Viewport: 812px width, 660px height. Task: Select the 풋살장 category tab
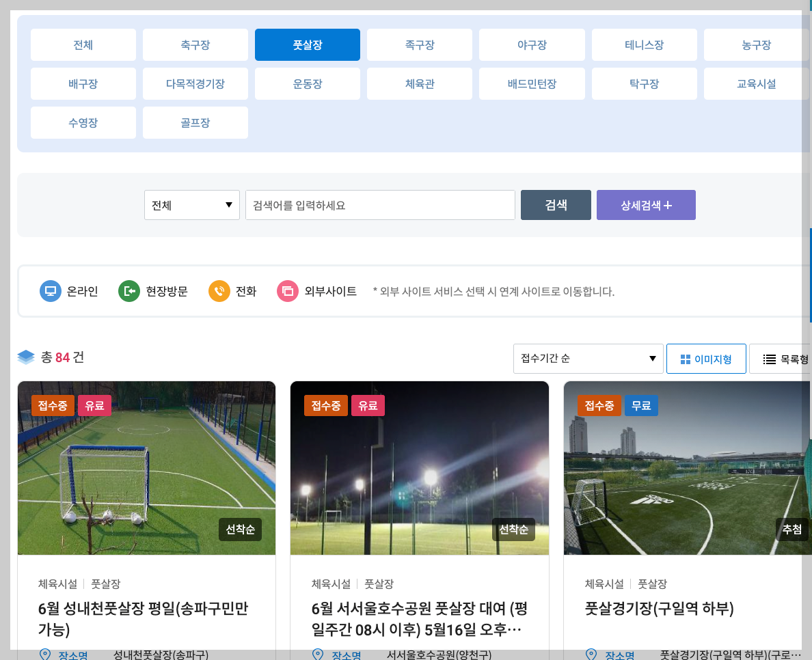(x=307, y=44)
